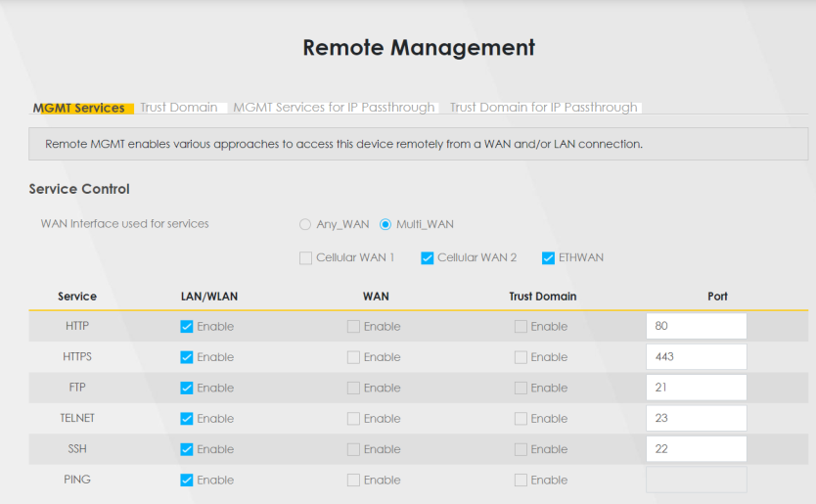The width and height of the screenshot is (816, 504).
Task: Uncheck the Cellular WAN 2 checkbox
Action: (x=428, y=258)
